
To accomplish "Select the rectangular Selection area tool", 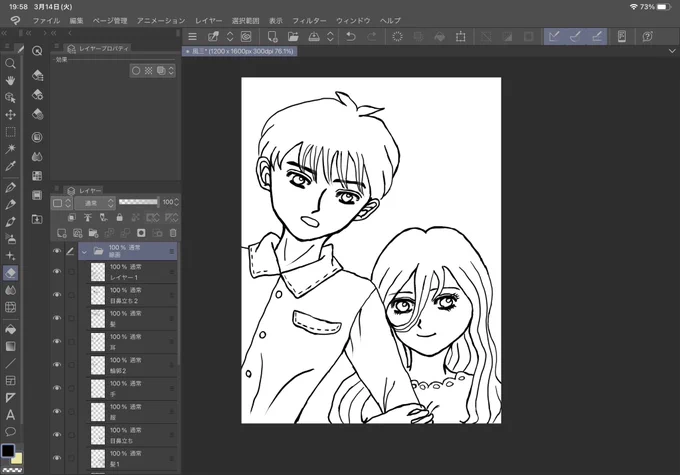I will click(10, 132).
